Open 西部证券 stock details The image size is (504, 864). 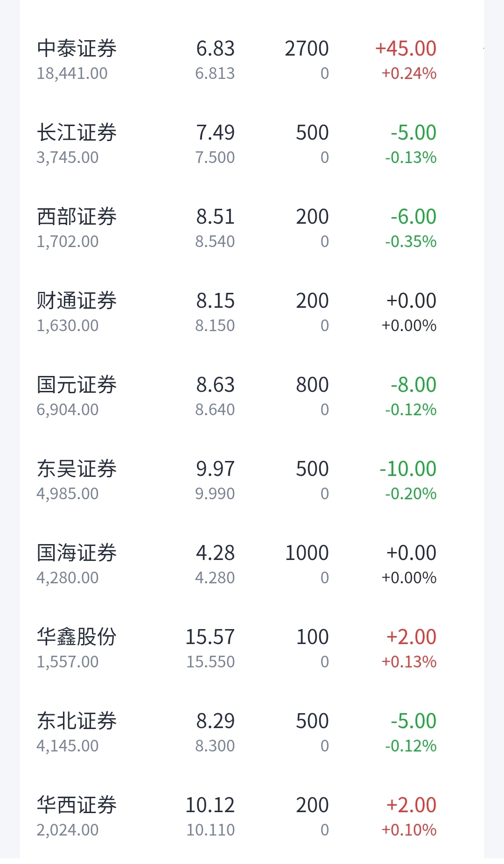tap(252, 228)
